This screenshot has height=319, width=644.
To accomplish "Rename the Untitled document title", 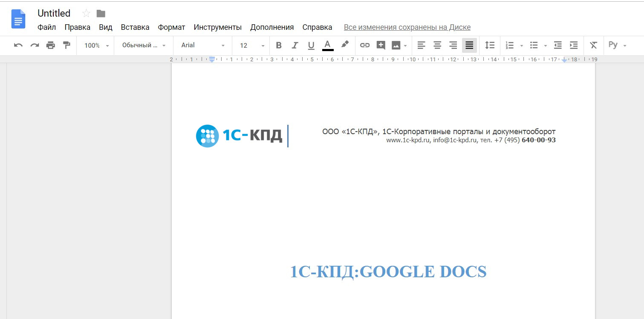I will 54,13.
